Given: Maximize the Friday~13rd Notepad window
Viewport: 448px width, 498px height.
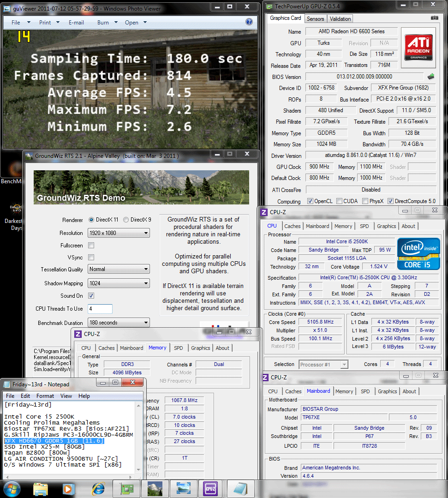Looking at the screenshot, I should 115,383.
